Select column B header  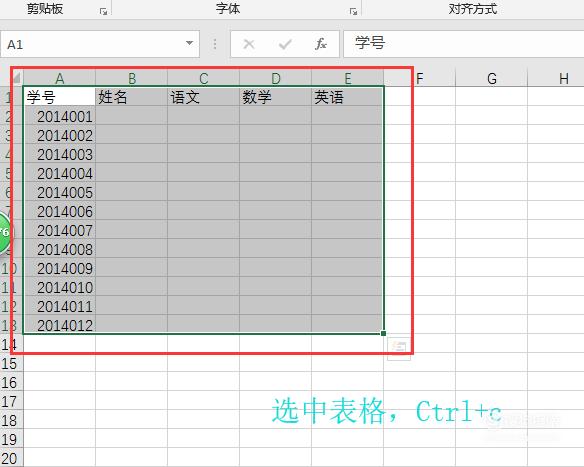[131, 78]
